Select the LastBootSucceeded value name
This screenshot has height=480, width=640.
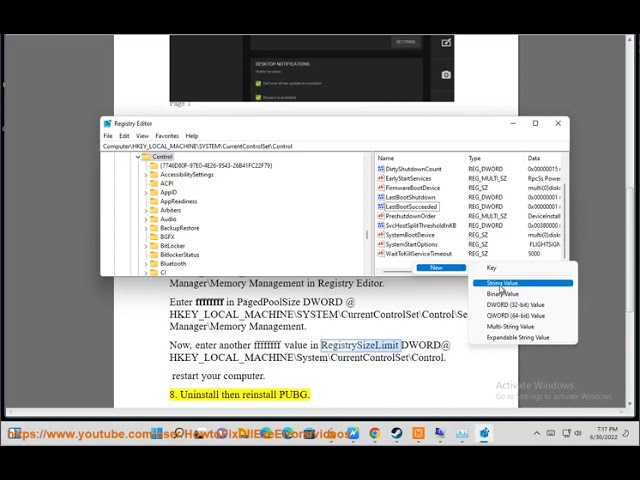[x=412, y=207]
